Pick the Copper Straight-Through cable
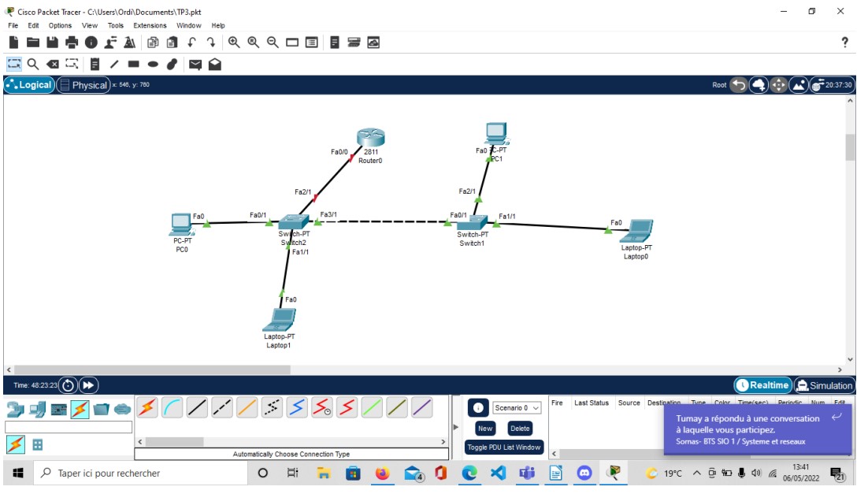868x494 pixels. click(x=197, y=408)
